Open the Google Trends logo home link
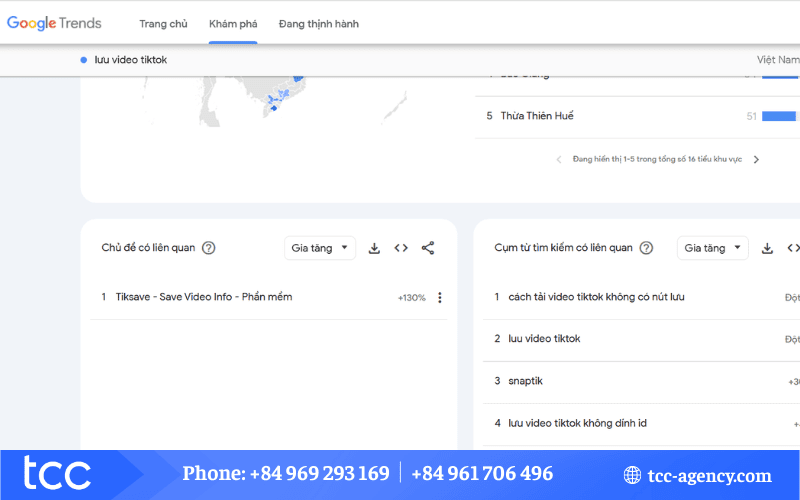This screenshot has width=800, height=500. tap(54, 23)
